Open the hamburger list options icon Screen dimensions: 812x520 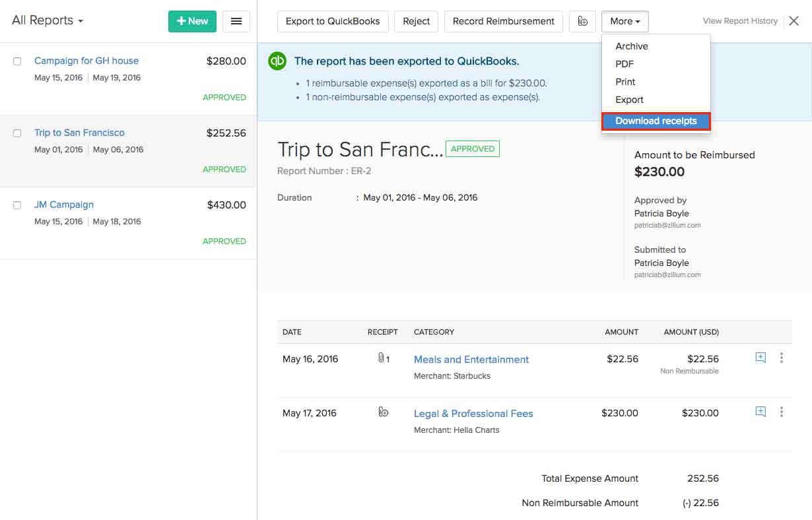(x=236, y=21)
